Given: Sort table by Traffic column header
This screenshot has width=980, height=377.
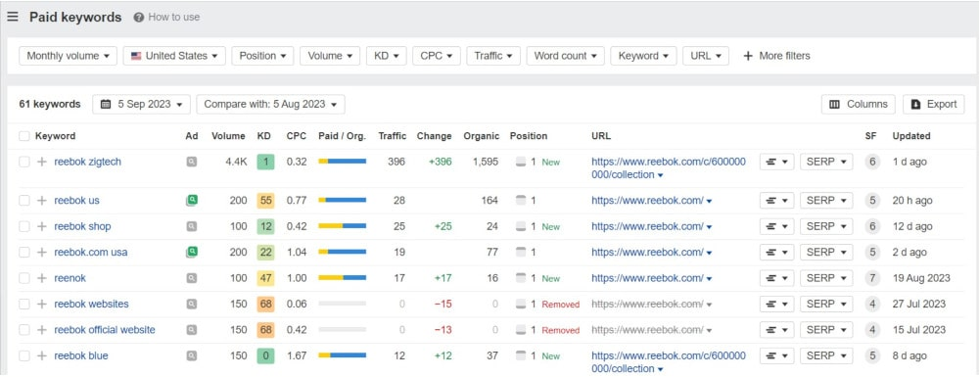Looking at the screenshot, I should pyautogui.click(x=392, y=136).
